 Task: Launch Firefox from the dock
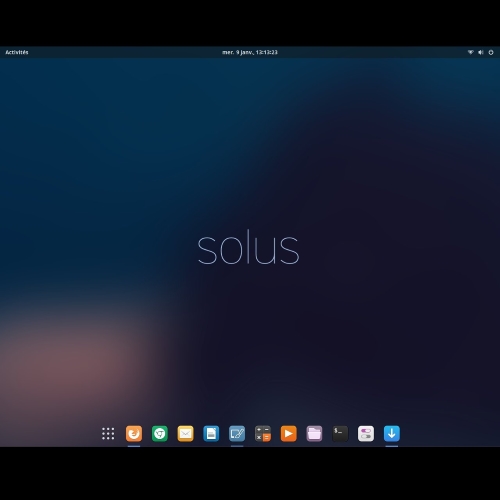pos(134,434)
